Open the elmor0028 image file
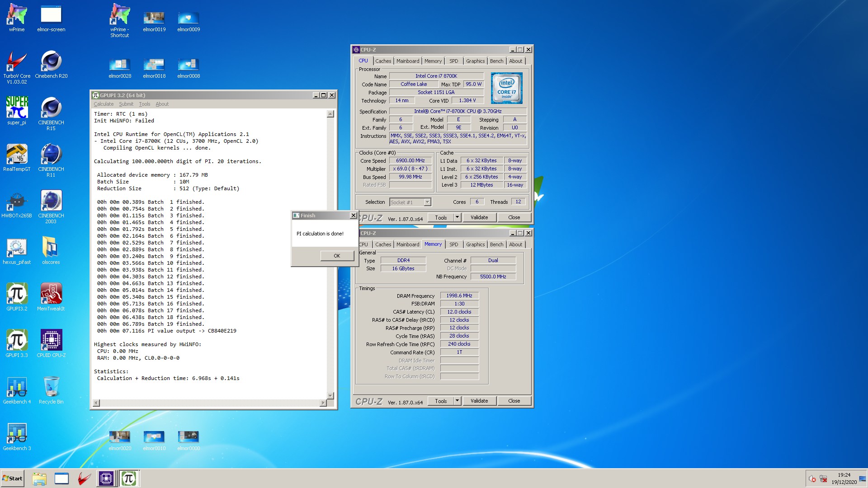 (x=120, y=68)
